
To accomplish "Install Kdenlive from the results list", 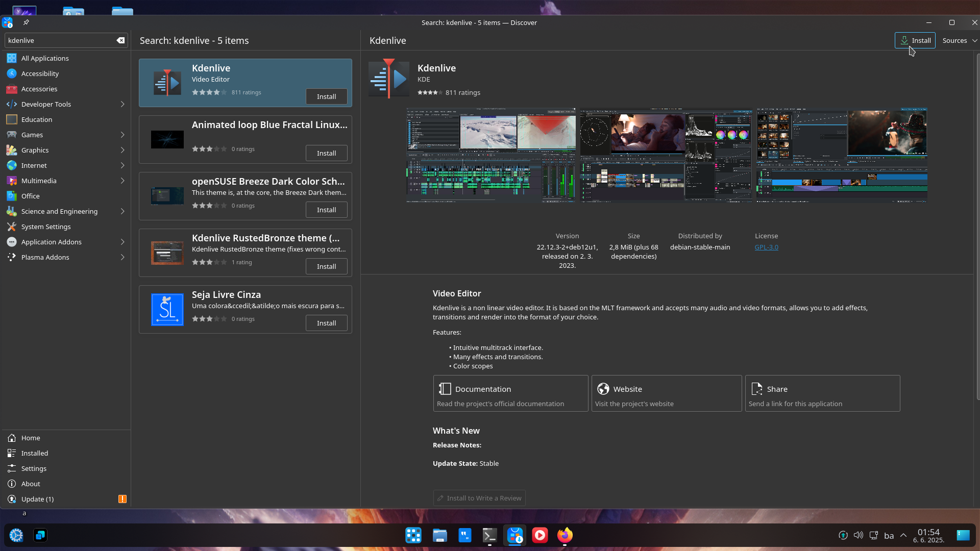I will point(326,96).
